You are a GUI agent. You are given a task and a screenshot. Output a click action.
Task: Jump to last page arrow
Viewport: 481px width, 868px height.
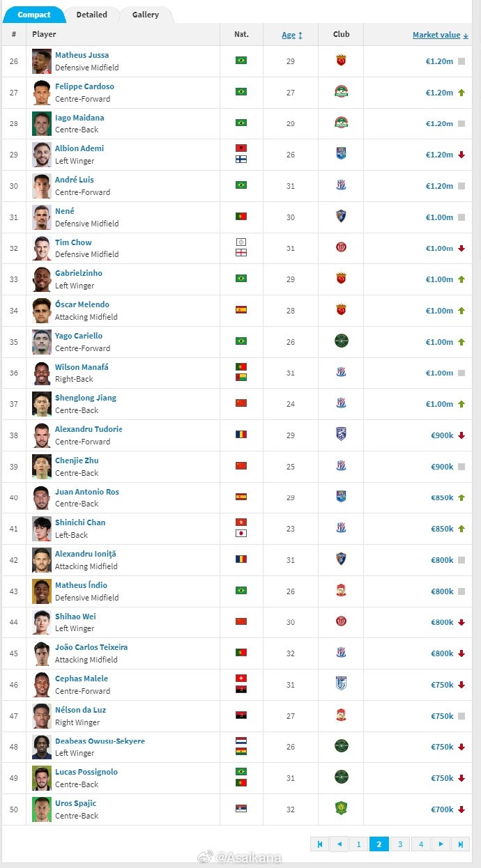point(460,844)
